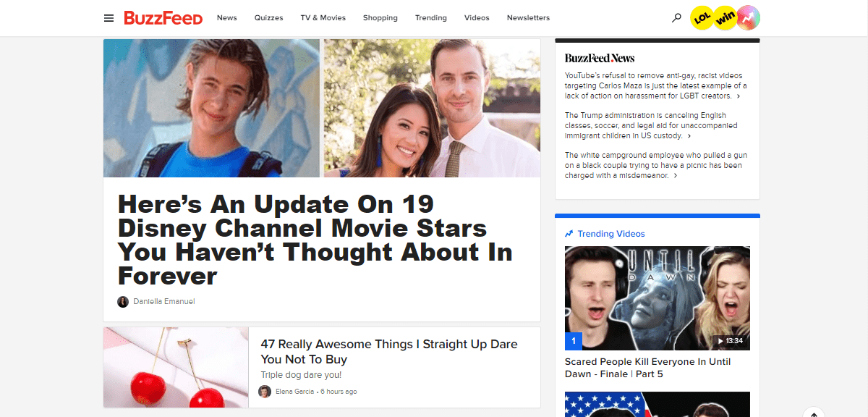Click the cherry earrings article thumbnail
868x417 pixels.
click(175, 367)
